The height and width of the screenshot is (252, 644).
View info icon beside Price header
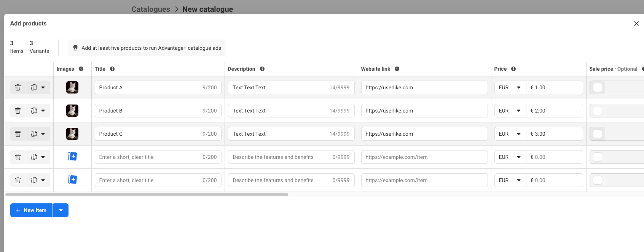click(513, 69)
